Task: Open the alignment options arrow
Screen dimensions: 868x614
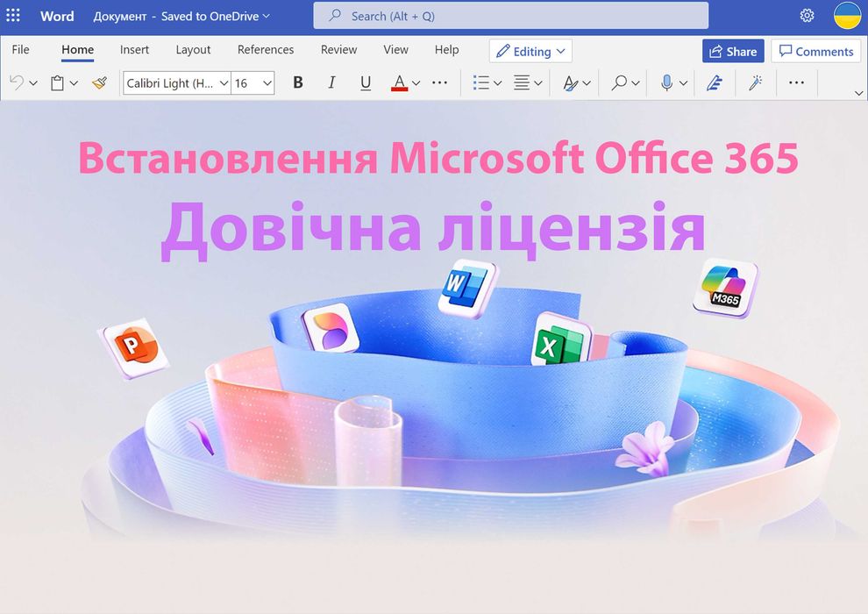Action: [x=538, y=83]
